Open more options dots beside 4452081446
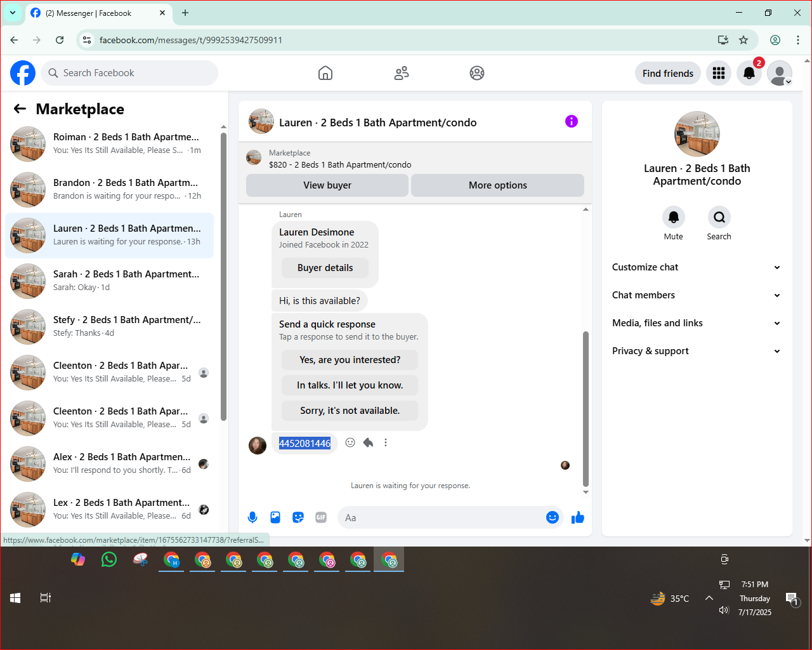Viewport: 812px width, 650px height. 386,442
